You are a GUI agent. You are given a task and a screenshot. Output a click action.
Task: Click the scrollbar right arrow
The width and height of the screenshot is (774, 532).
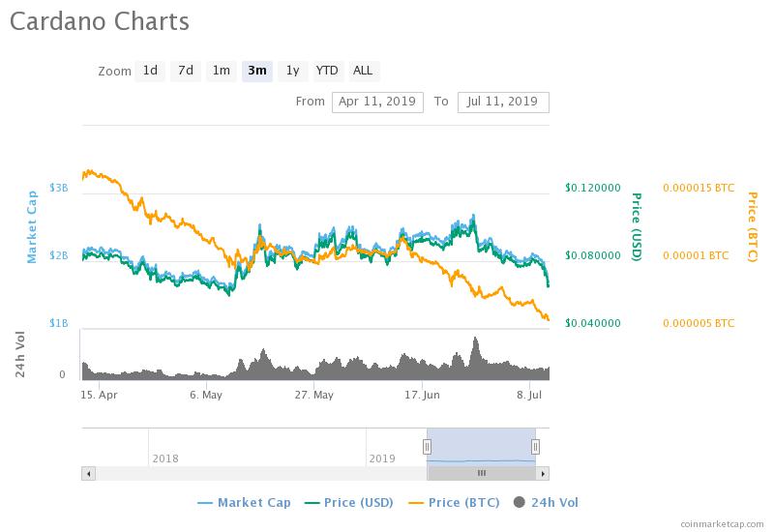543,473
